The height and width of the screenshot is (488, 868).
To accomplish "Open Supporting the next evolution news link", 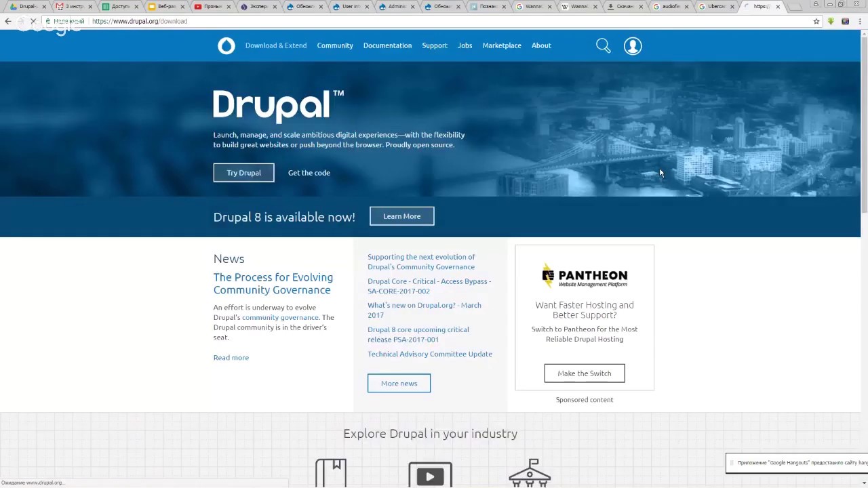I will point(421,262).
